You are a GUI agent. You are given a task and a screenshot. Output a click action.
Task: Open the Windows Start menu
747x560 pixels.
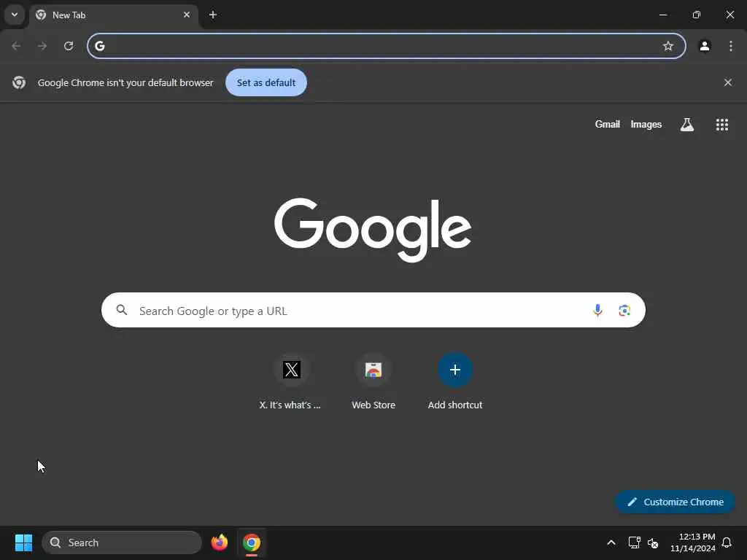tap(23, 542)
